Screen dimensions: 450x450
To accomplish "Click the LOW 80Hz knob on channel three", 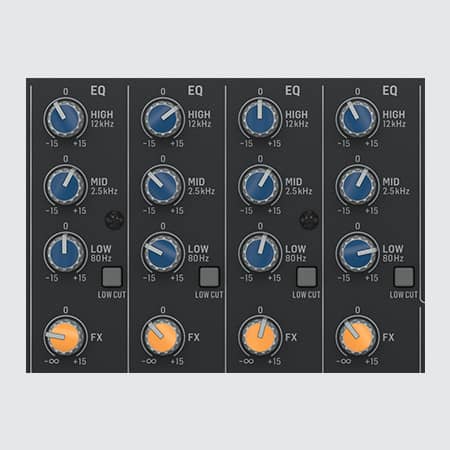I will [x=260, y=252].
